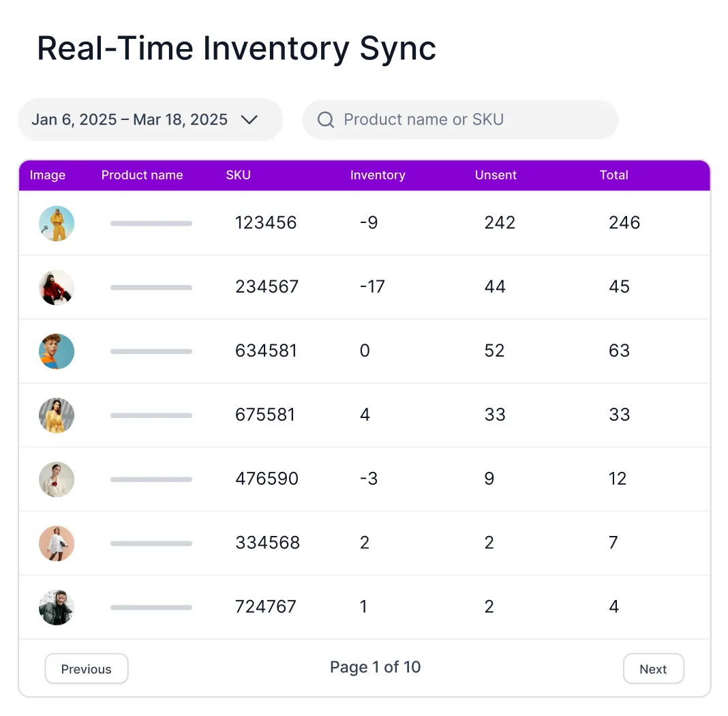Sort by Unsent column header
The width and height of the screenshot is (728, 716).
pyautogui.click(x=496, y=175)
